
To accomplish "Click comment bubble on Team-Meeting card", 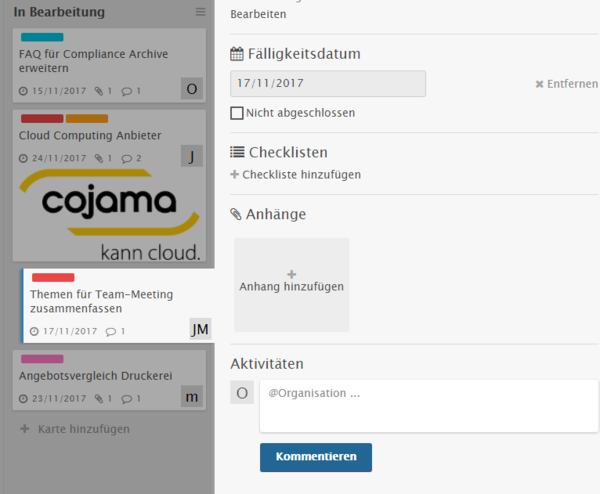I will [x=111, y=332].
